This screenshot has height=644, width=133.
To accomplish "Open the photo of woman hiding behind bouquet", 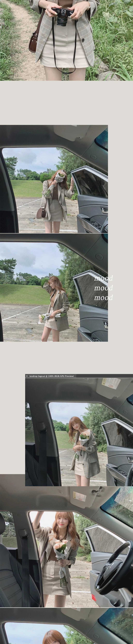I will tap(54, 179).
